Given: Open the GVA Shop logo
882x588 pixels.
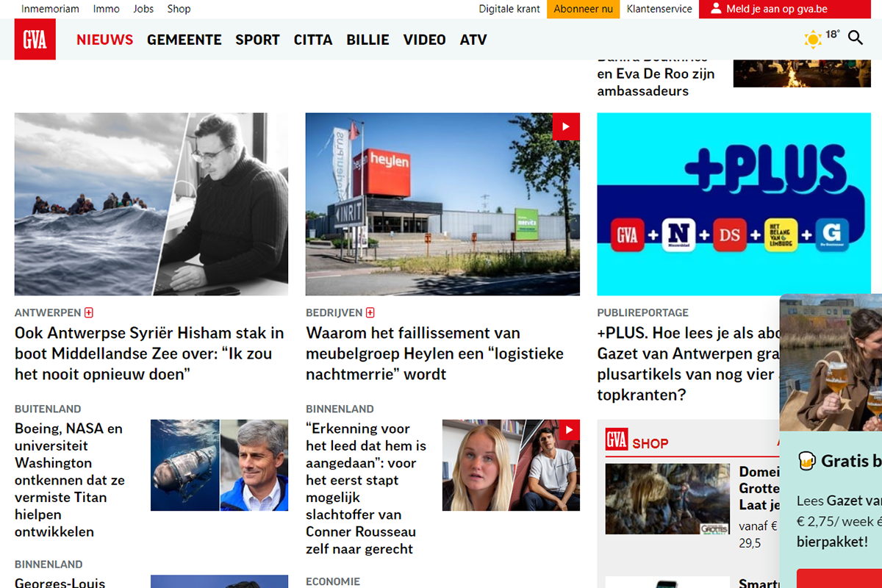Looking at the screenshot, I should 637,440.
